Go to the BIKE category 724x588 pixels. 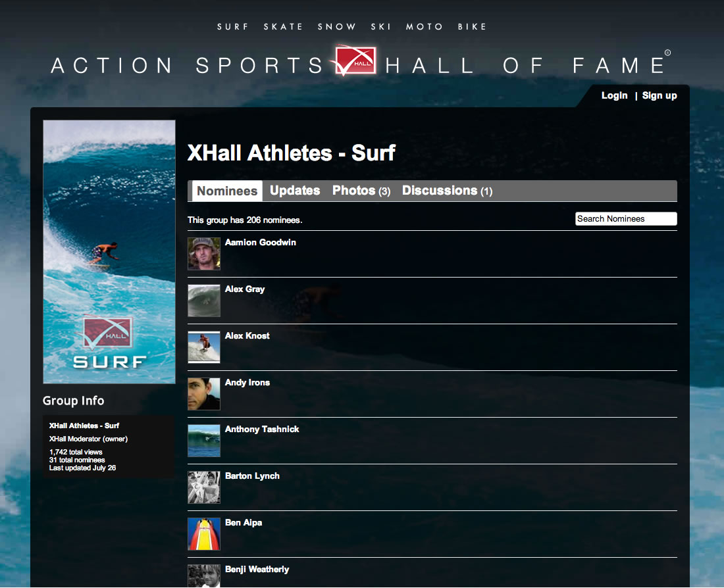pos(472,27)
